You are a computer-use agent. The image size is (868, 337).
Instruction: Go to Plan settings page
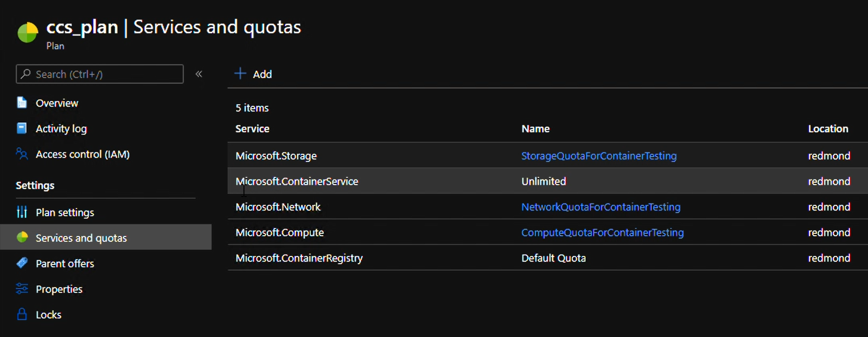tap(65, 213)
